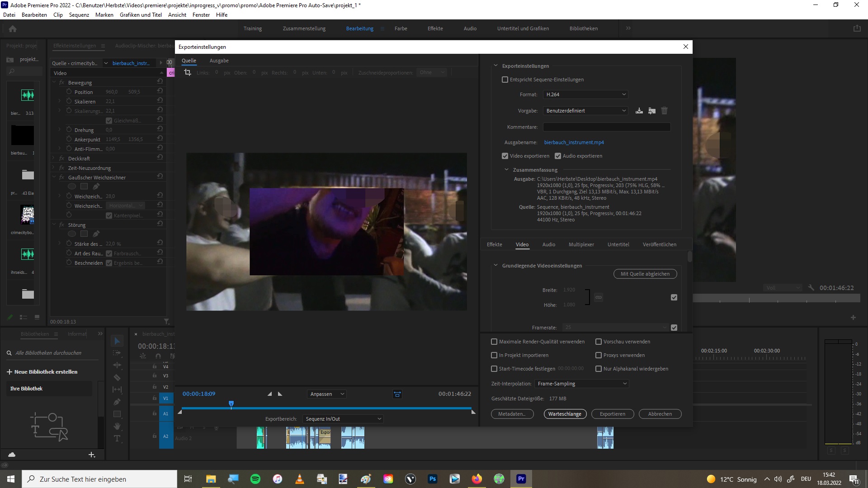Screen dimensions: 868x488
Task: Select the Hand tool
Action: (x=117, y=426)
